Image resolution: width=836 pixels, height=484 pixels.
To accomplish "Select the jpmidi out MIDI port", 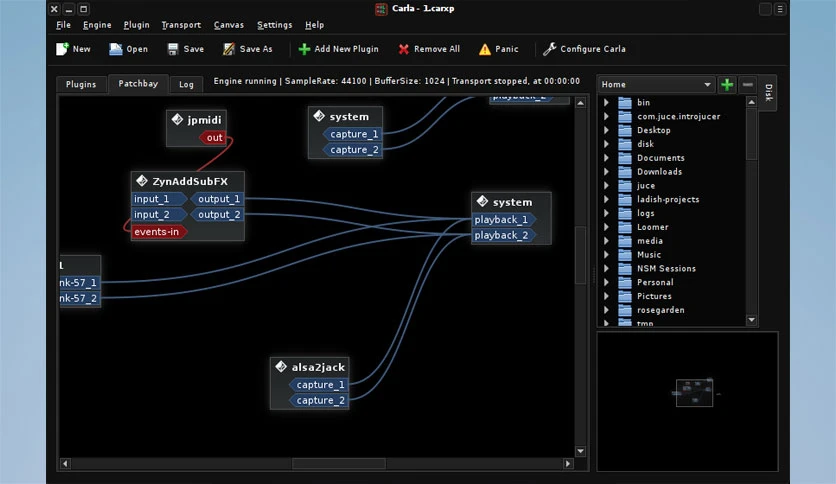I will coord(212,138).
